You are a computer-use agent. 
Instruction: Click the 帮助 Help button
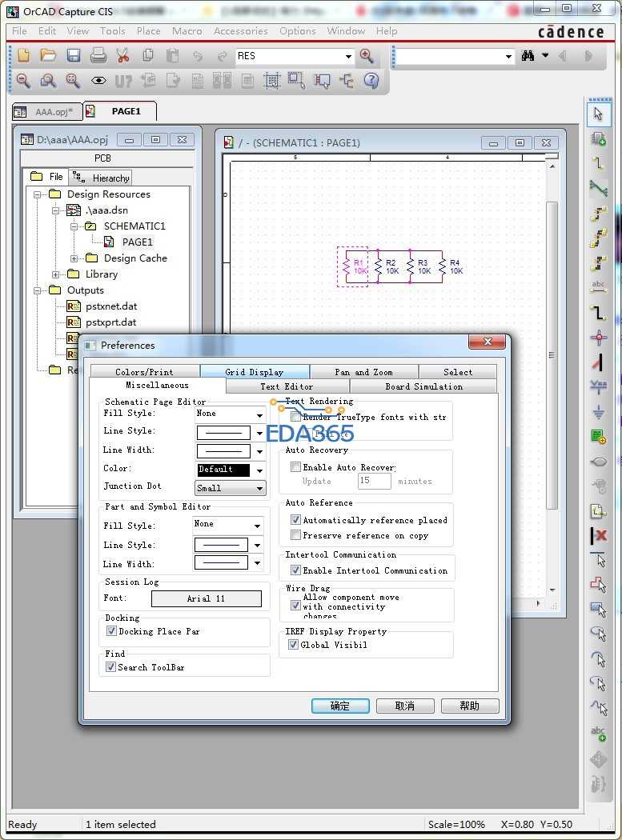tap(470, 706)
